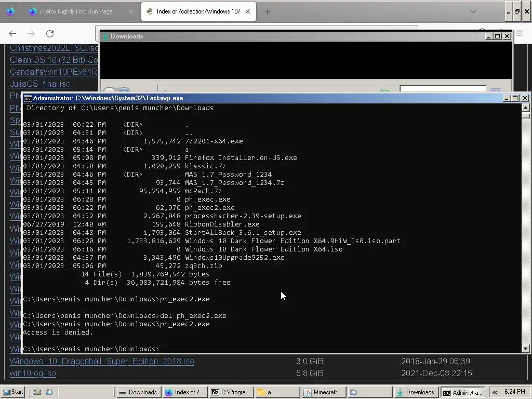Click the first quick launch icon
The height and width of the screenshot is (399, 532).
click(37, 392)
